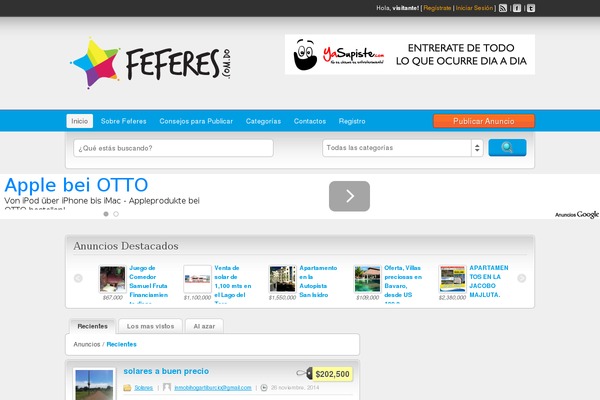Click the $1,100,000 price text

197,297
